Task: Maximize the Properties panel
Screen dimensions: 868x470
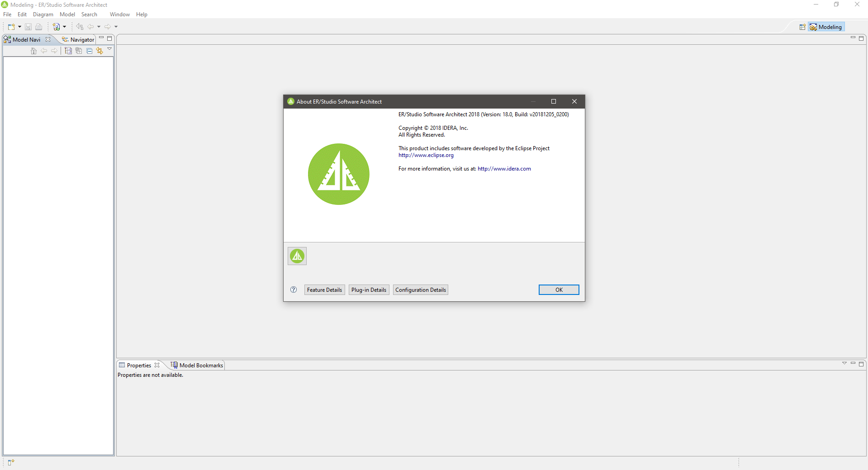Action: tap(861, 364)
